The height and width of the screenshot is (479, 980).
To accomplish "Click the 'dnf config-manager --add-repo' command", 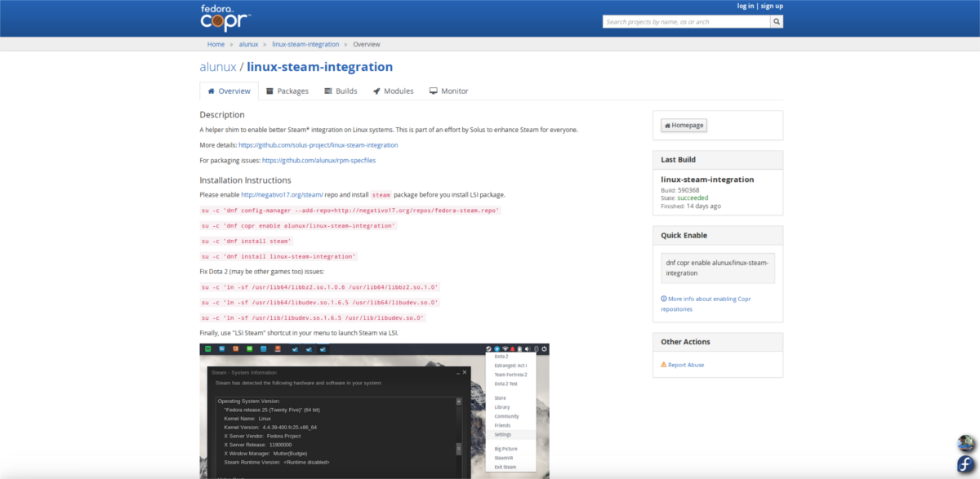I will 350,211.
